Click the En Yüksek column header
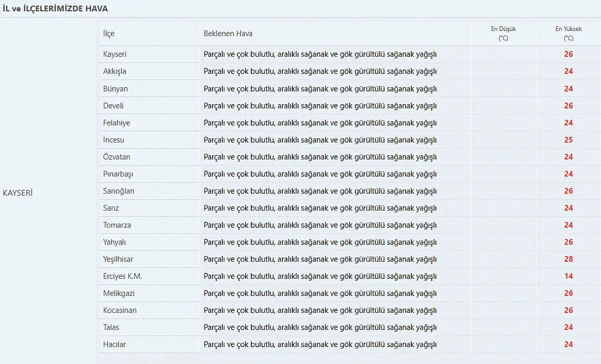 [x=569, y=33]
